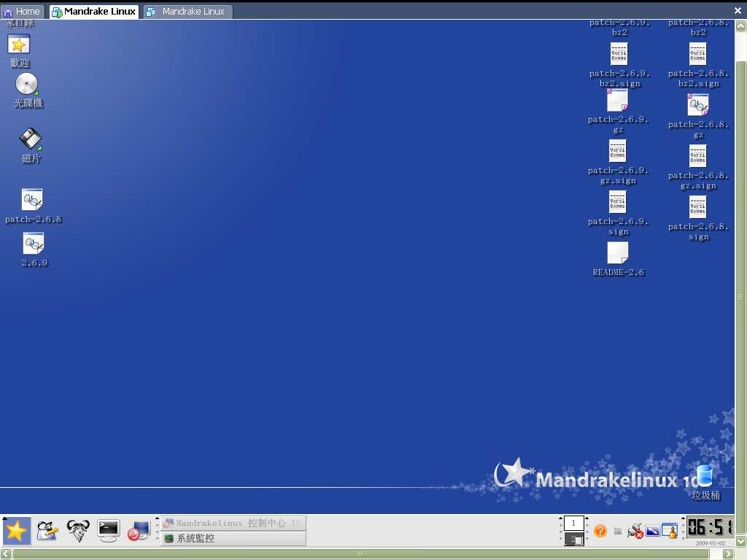Click the horizontal scrollbar left arrow
The width and height of the screenshot is (747, 560).
pos(5,554)
